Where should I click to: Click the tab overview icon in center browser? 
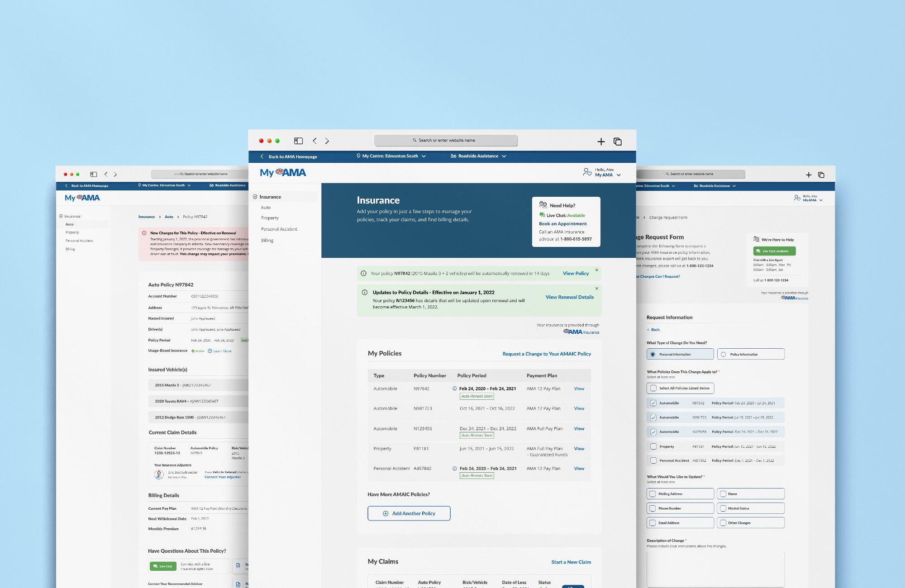point(617,142)
